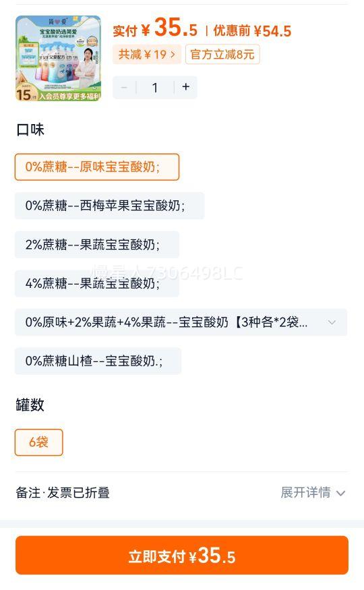Click the arrow in 共减¥19 tag
The image size is (364, 590).
(173, 54)
